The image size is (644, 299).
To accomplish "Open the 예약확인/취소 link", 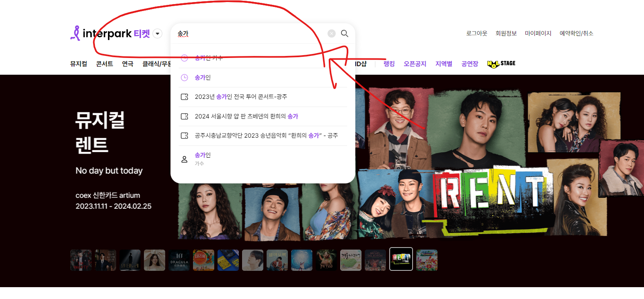I will point(577,33).
